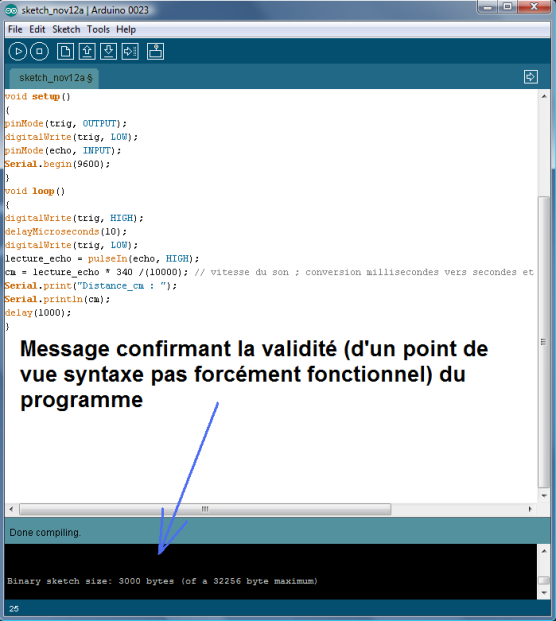
Task: Open the Sketch menu
Action: pyautogui.click(x=66, y=29)
